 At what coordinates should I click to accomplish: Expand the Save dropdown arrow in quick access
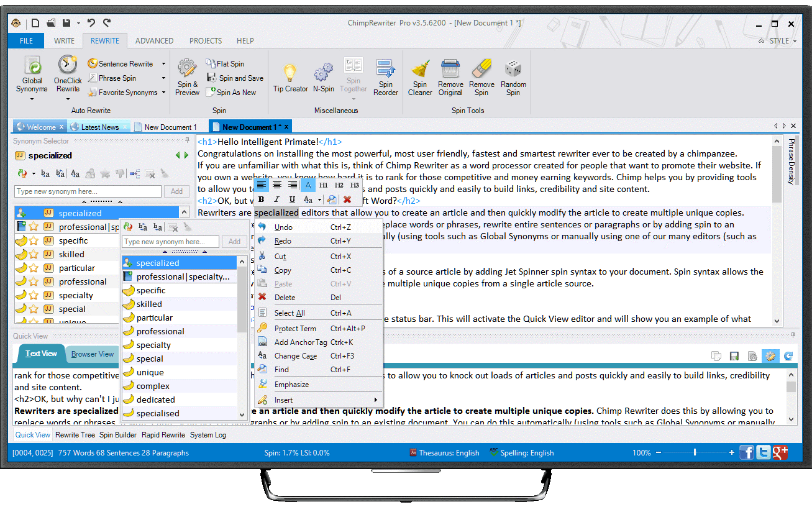click(x=78, y=23)
